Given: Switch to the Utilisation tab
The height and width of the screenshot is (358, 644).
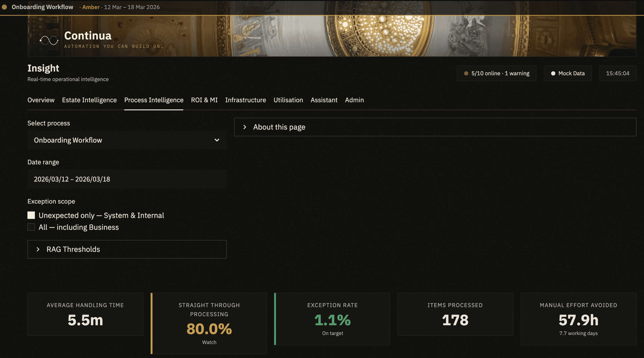Looking at the screenshot, I should (x=288, y=100).
